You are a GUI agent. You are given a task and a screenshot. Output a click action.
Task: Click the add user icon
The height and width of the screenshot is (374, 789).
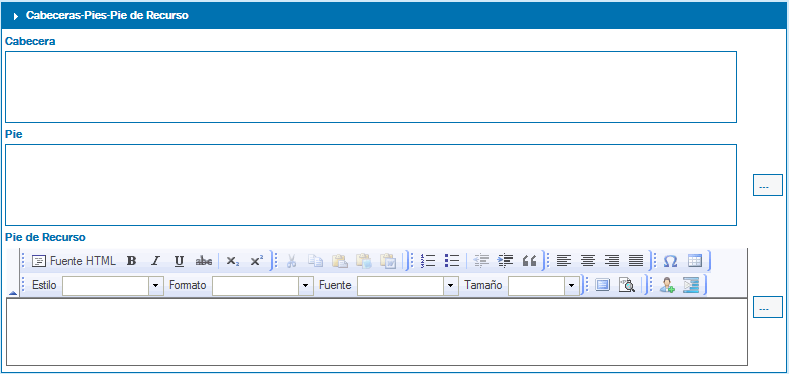[667, 285]
